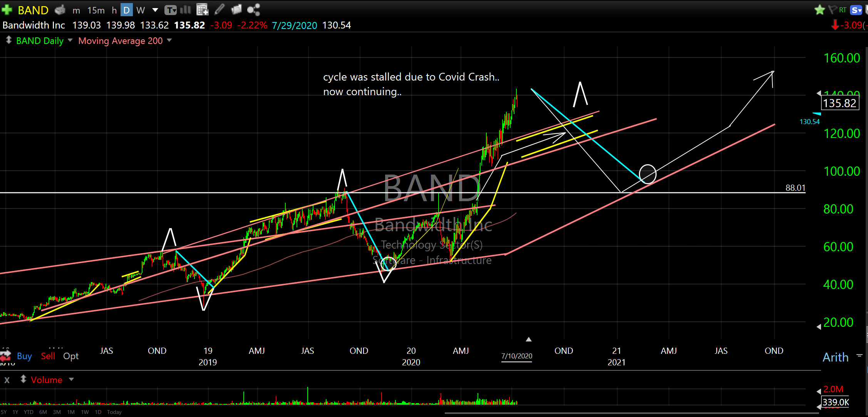Click the factory industry icon beside BAND
This screenshot has width=868, height=417.
(x=60, y=10)
